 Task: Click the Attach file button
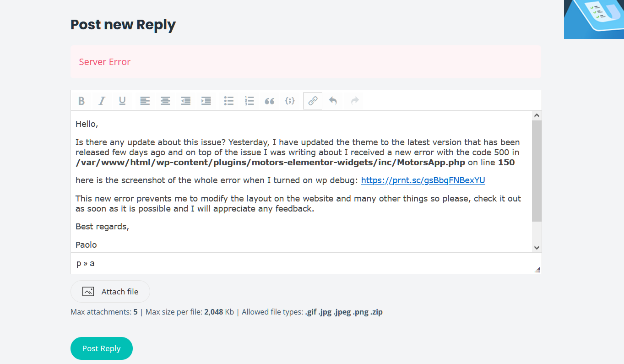point(110,292)
